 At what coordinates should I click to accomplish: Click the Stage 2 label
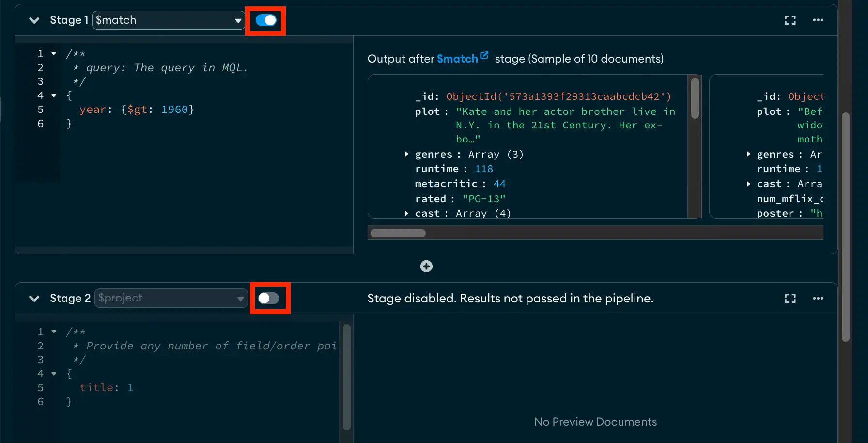[x=70, y=298]
